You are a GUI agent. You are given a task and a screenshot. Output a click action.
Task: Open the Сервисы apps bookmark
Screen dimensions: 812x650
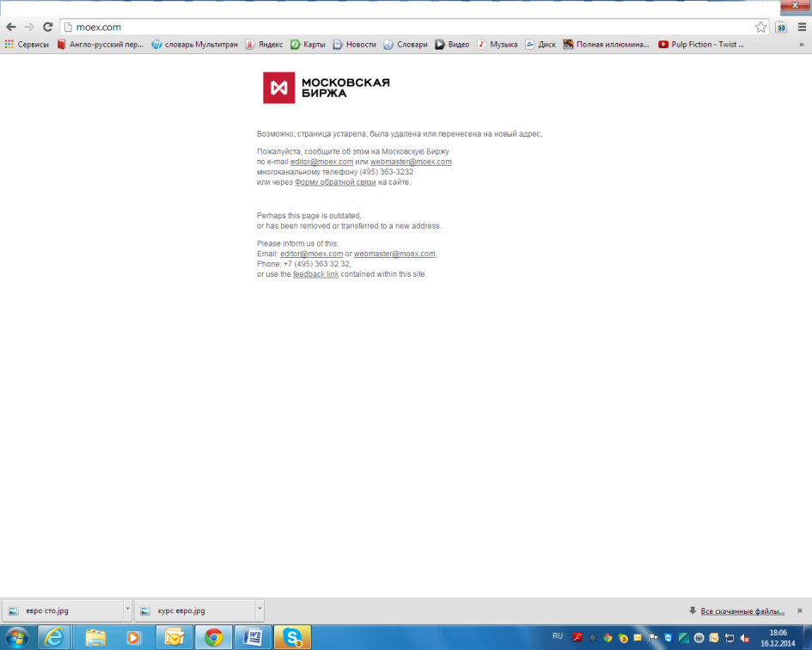27,45
